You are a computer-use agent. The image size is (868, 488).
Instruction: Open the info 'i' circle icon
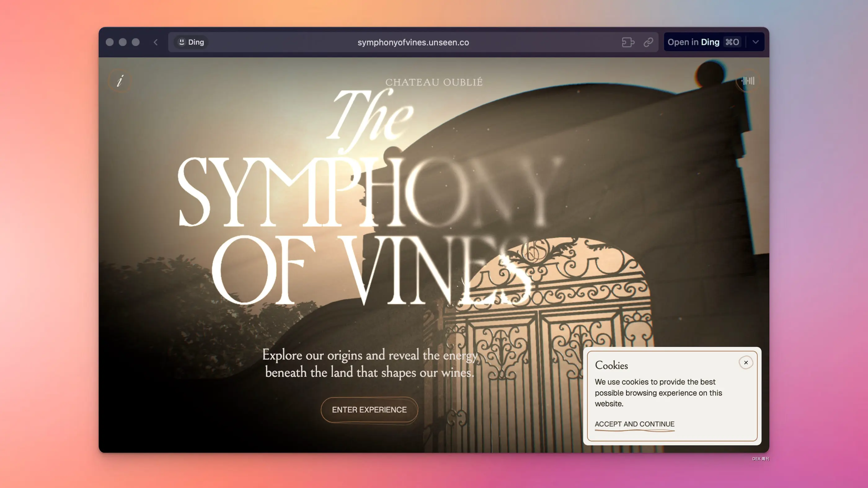pos(120,81)
